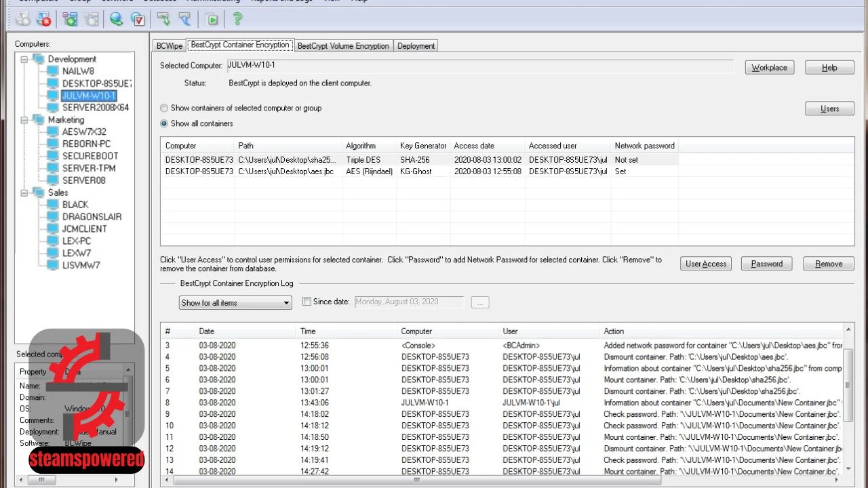
Task: Select the Triple DES container row
Action: tap(420, 160)
